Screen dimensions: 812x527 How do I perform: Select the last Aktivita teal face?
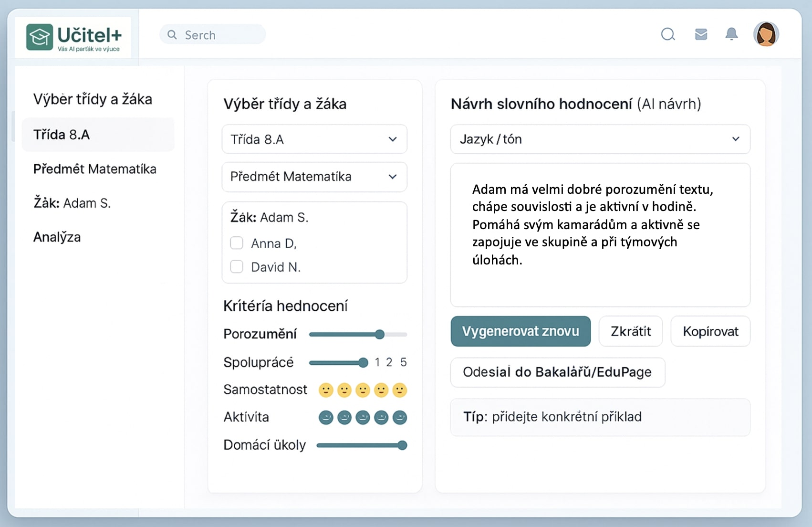[399, 418]
